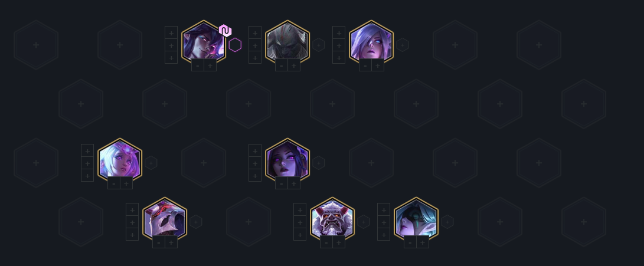Viewport: 644px width, 266px height.
Task: Add item to the dark-haired champion's top item slot
Action: [171, 33]
